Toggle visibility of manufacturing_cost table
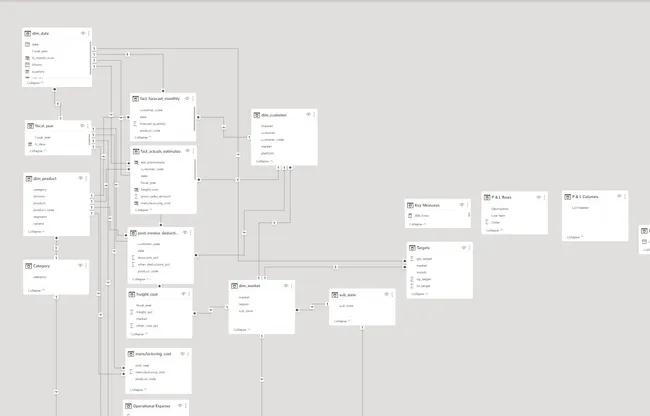The image size is (650, 416). [x=182, y=354]
